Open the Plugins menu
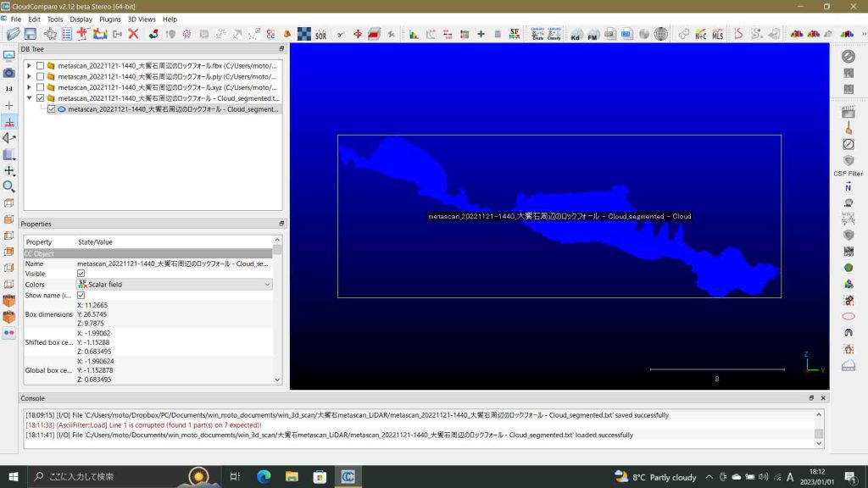868x488 pixels. coord(109,19)
